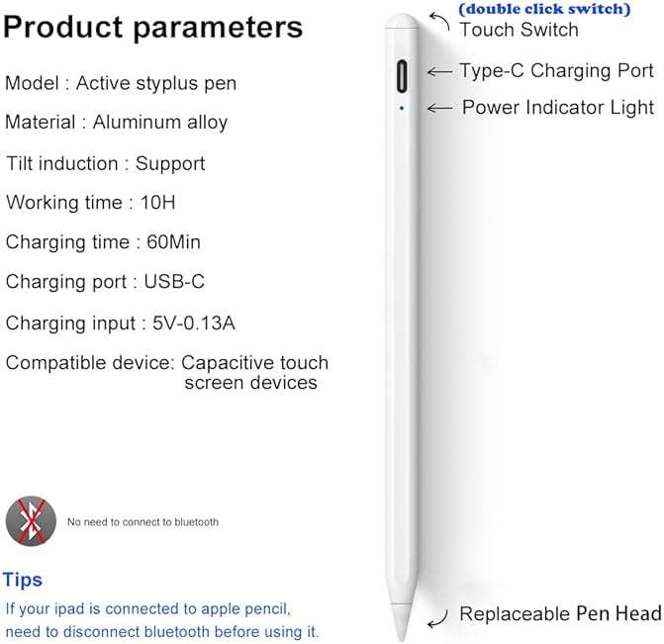The height and width of the screenshot is (644, 664).
Task: Click the curved arrow near Replaceable Pen Head
Action: [x=437, y=618]
